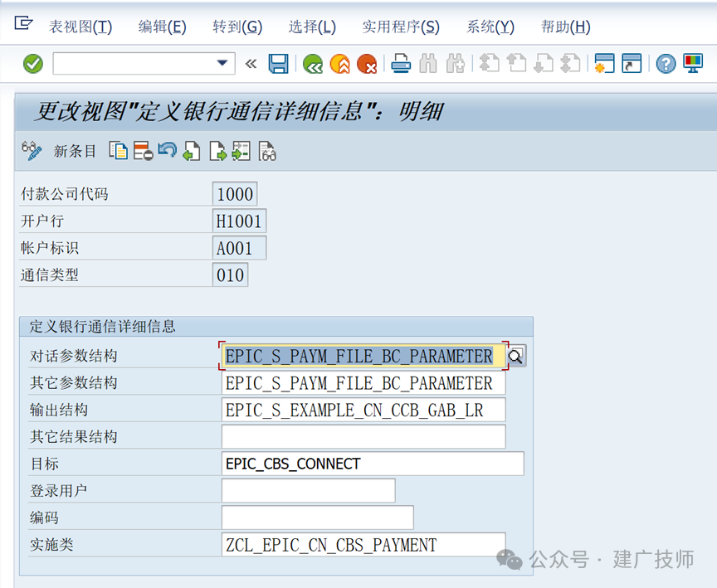Go to Previous Page icon

(x=517, y=64)
